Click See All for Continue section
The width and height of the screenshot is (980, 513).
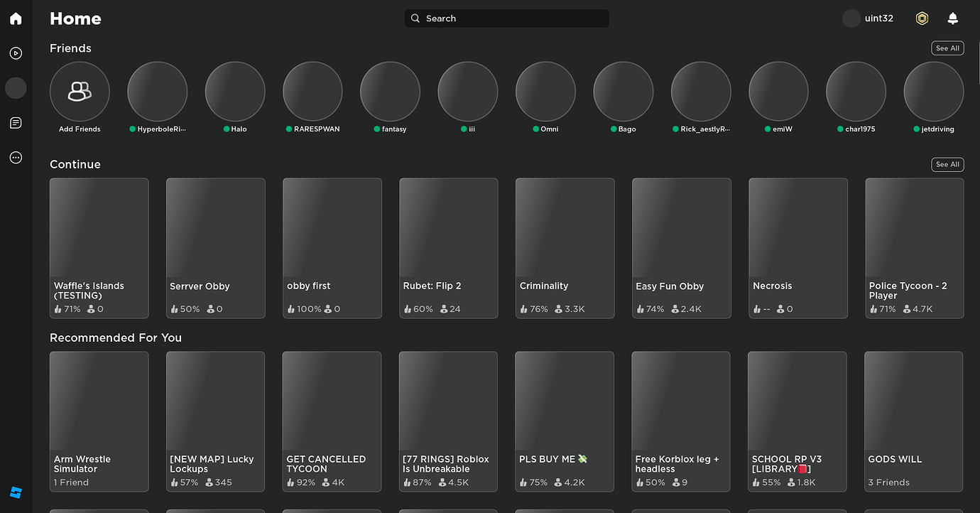[x=947, y=164]
